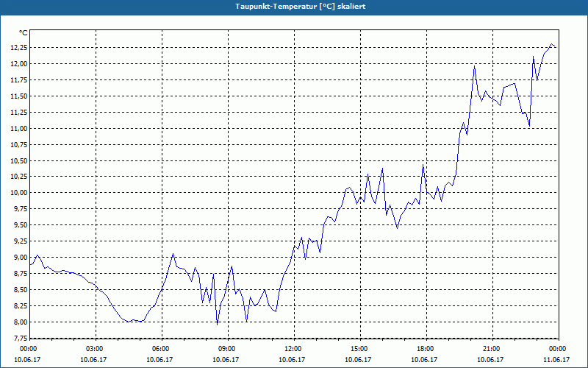Click the '11,75' y-axis label
The width and height of the screenshot is (588, 368).
[20, 79]
